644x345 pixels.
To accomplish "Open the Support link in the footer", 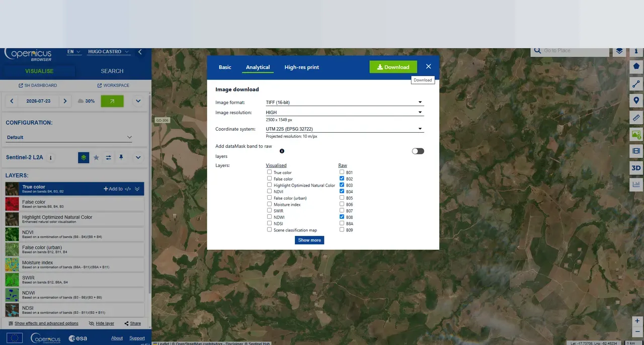I will 137,338.
